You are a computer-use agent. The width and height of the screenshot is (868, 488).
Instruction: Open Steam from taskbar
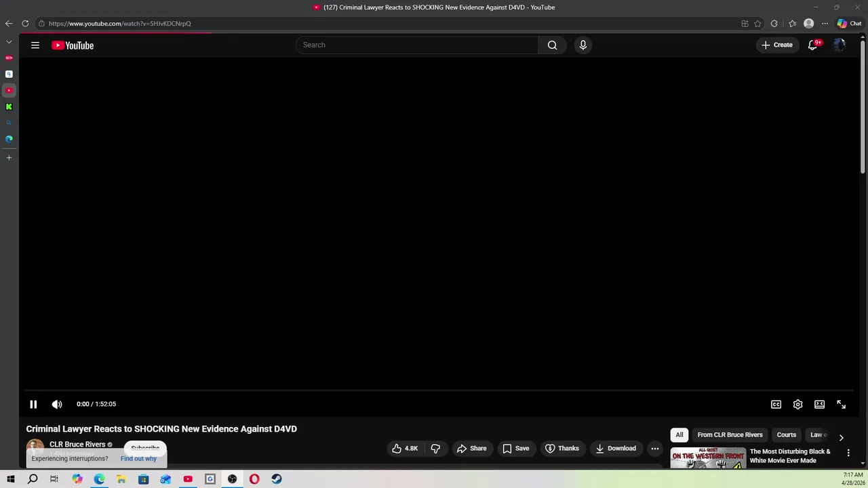click(277, 479)
